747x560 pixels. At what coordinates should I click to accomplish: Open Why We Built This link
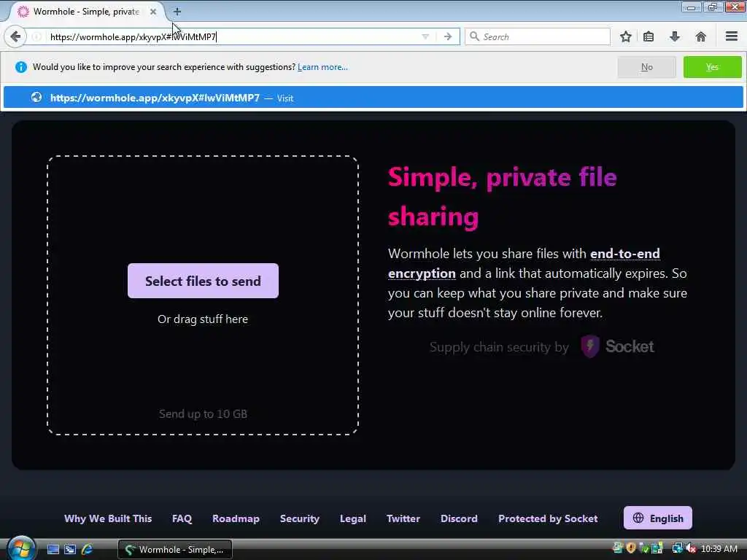click(108, 518)
